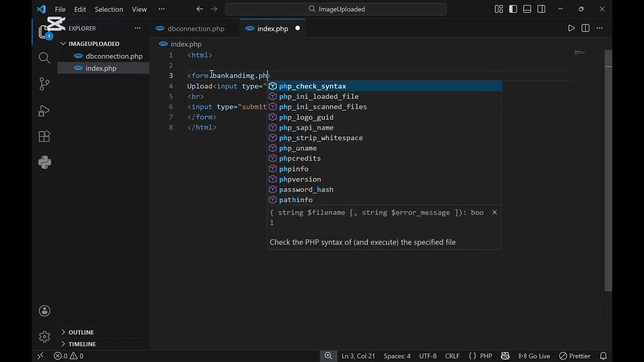Screen dimensions: 644x362
Task: Click the ImageUploaded command center search box
Action: tap(336, 9)
